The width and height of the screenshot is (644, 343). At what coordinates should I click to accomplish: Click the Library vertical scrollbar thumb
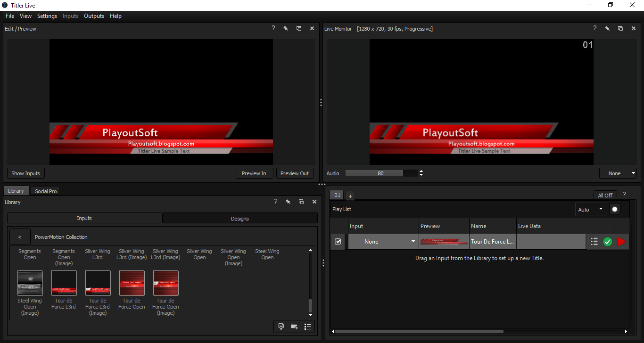tap(310, 305)
